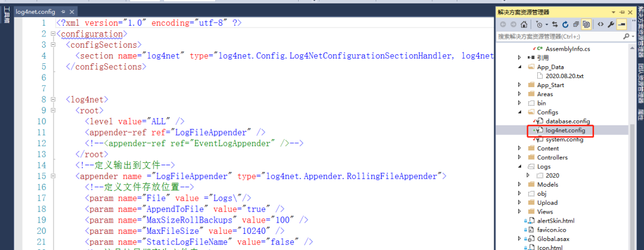Close the log4net.config editor tab
Viewport: 644px width, 250px height.
(x=72, y=11)
